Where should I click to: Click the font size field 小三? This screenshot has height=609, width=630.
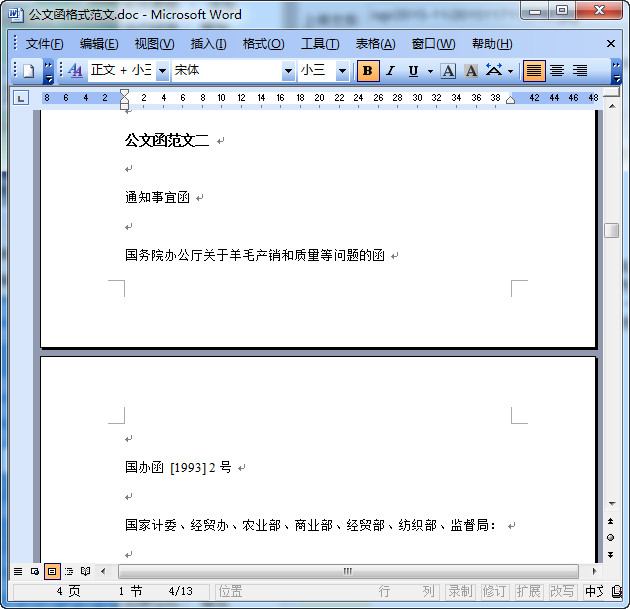pos(317,71)
